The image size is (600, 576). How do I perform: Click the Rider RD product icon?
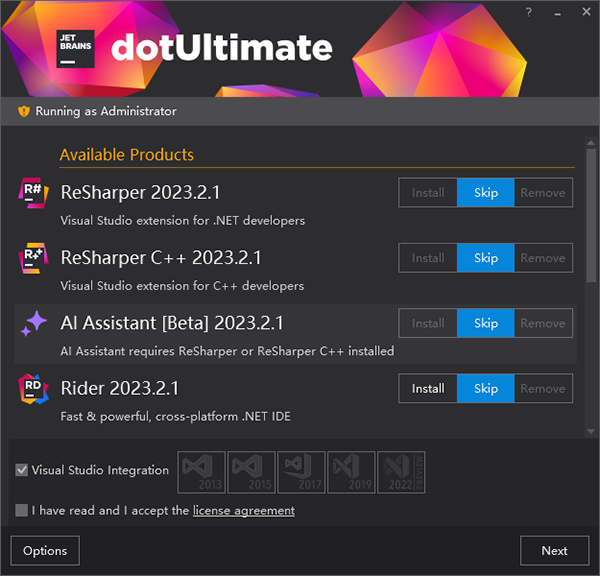click(x=34, y=388)
